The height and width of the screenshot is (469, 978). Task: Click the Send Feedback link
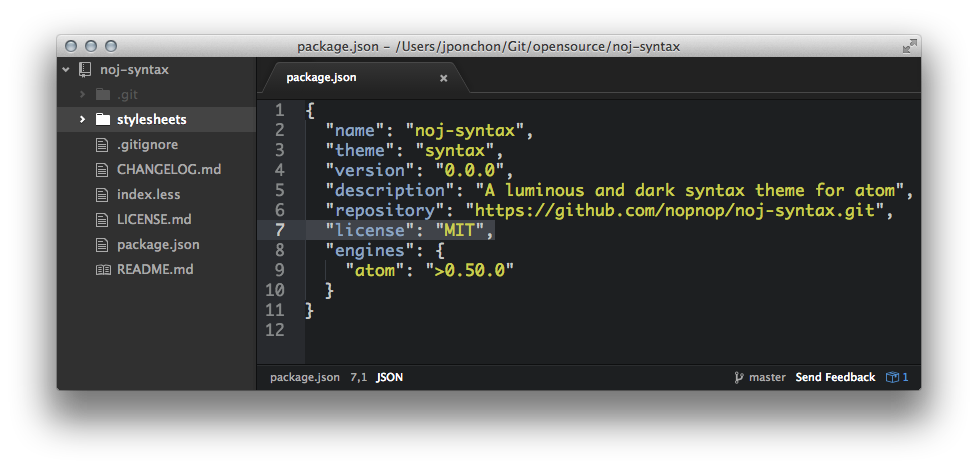[835, 377]
